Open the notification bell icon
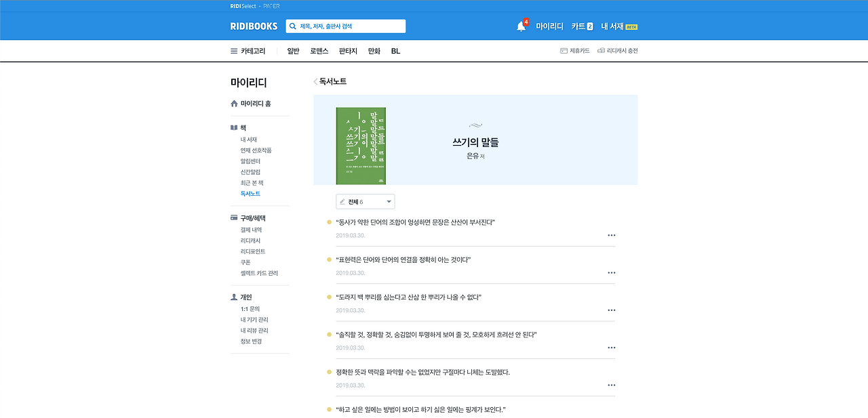The image size is (868, 418). click(521, 26)
